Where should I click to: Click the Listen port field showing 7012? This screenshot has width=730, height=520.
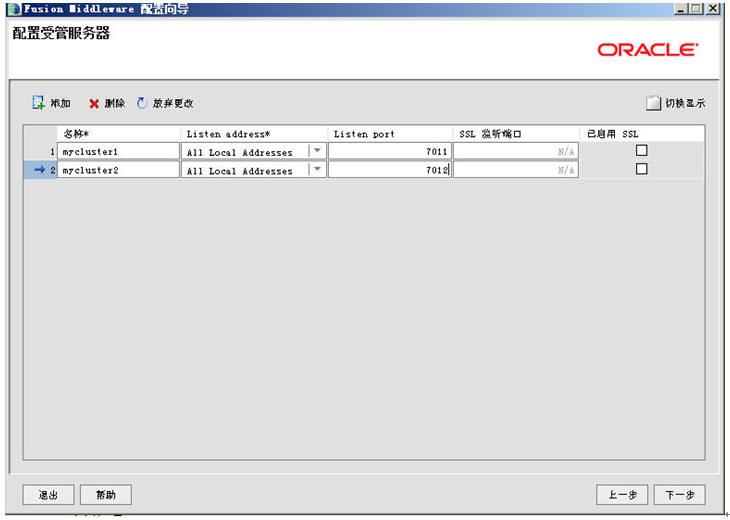coord(390,170)
